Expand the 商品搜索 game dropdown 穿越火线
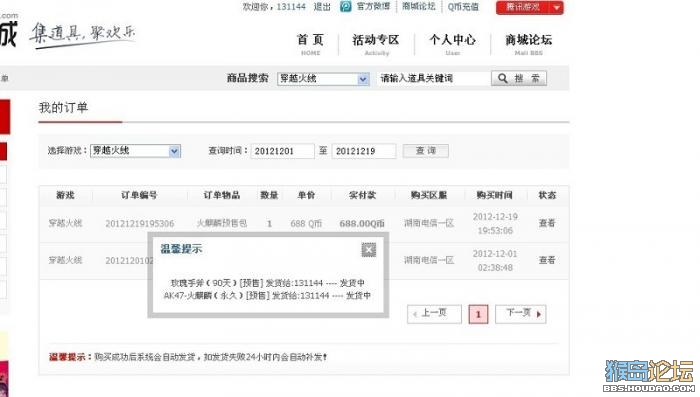The height and width of the screenshot is (397, 700). 323,79
